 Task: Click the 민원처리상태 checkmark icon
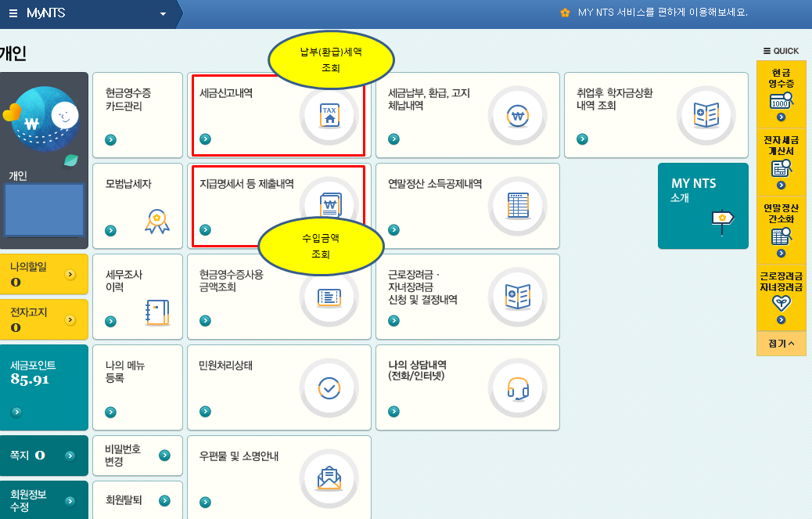click(x=329, y=387)
